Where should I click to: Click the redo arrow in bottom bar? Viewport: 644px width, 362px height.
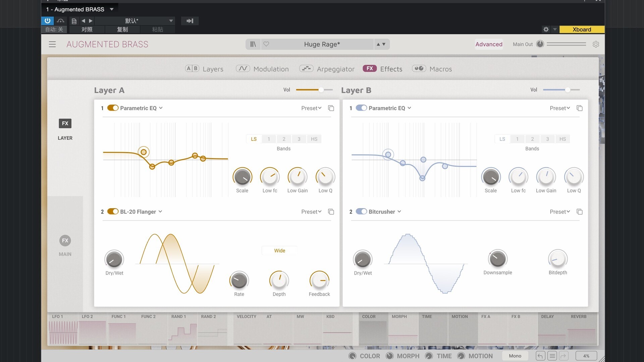click(564, 356)
